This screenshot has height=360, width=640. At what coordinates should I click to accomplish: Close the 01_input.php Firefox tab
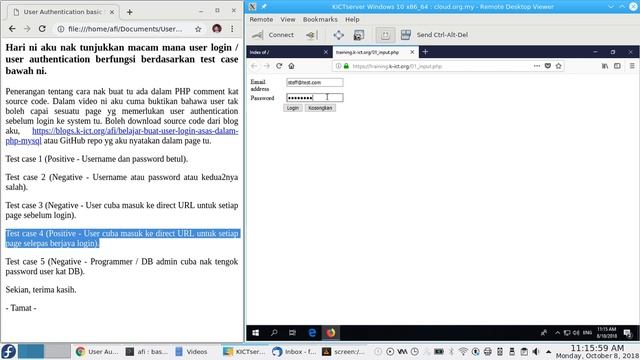pos(412,52)
